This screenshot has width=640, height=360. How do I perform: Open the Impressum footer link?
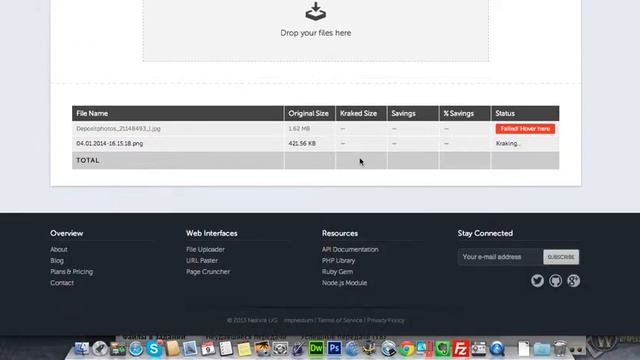[x=298, y=320]
